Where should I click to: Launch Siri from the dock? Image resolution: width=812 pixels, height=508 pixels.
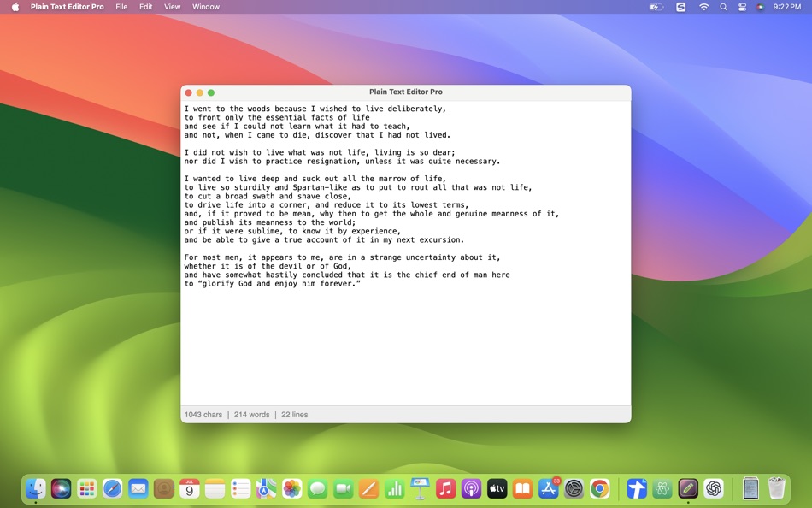[x=61, y=488]
